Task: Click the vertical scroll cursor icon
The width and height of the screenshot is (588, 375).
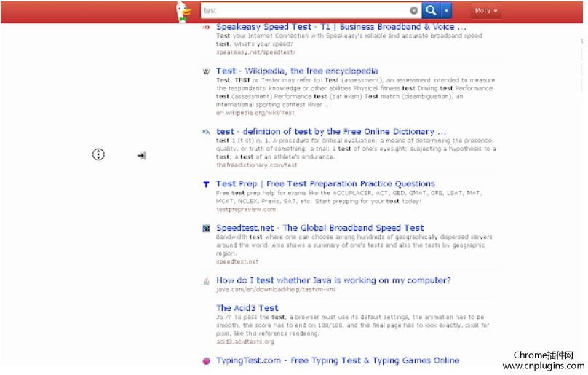Action: 98,154
